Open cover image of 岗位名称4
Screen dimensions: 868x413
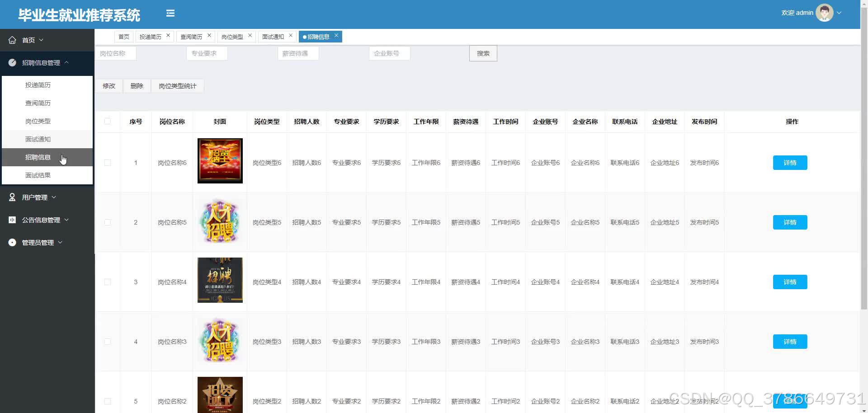(220, 280)
